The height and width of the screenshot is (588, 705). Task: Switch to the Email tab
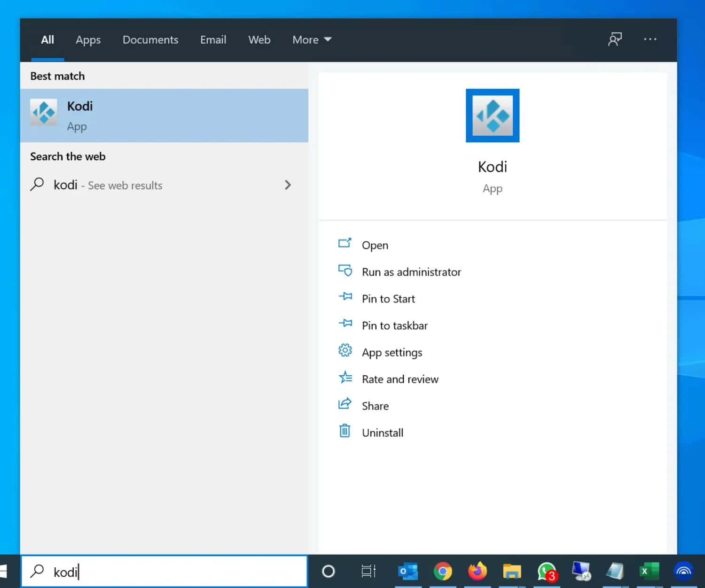pyautogui.click(x=213, y=40)
